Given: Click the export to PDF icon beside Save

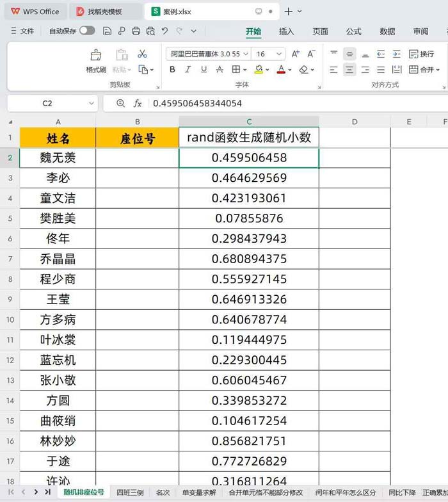Looking at the screenshot, I should (x=122, y=31).
